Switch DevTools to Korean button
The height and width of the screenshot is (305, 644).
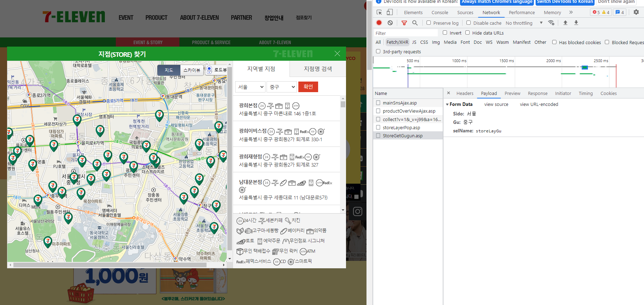coord(565,2)
